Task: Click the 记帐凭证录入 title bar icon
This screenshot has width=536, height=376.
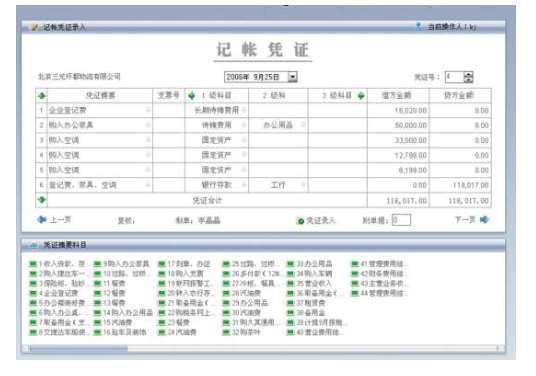Action: (x=34, y=27)
